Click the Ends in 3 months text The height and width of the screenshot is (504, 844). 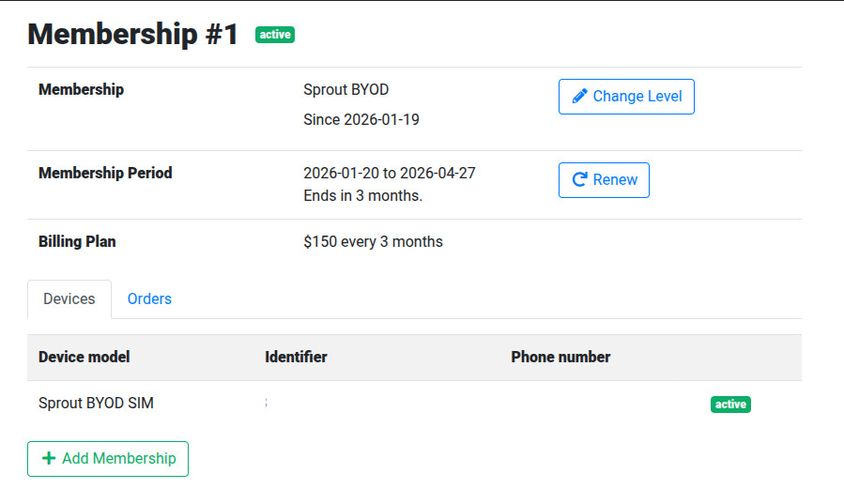click(362, 196)
